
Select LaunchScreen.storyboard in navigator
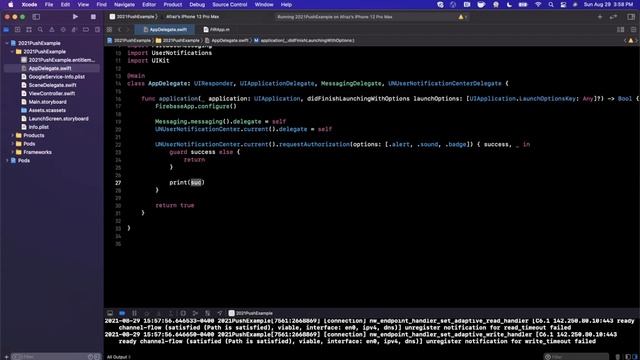point(55,118)
